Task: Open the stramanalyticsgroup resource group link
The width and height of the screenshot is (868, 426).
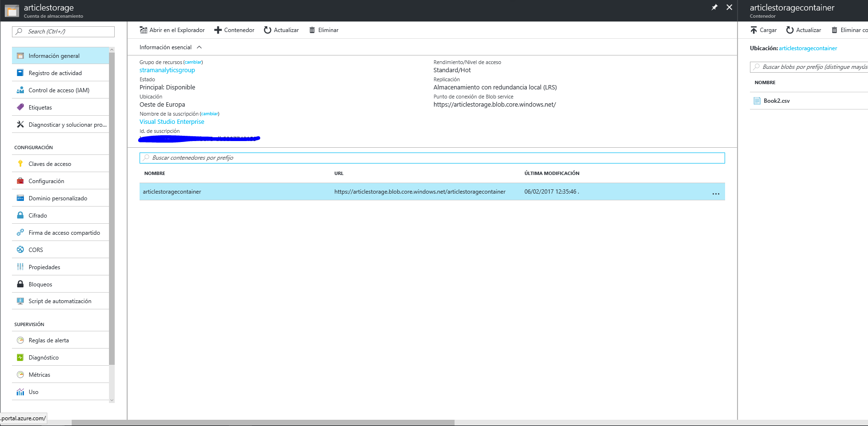Action: tap(167, 70)
